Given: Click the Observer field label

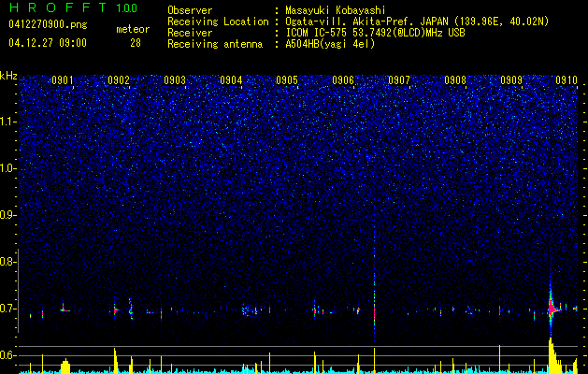Looking at the screenshot, I should 190,10.
